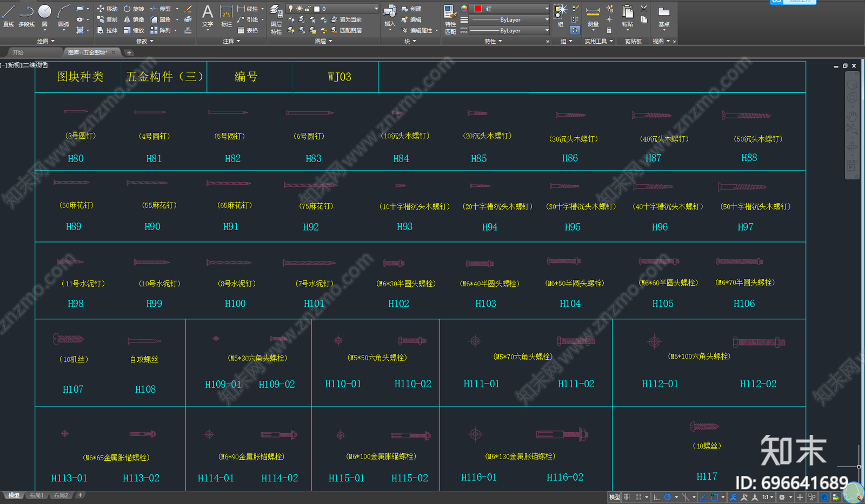Click the 引线 (Leader) button
This screenshot has width=865, height=504.
click(248, 19)
